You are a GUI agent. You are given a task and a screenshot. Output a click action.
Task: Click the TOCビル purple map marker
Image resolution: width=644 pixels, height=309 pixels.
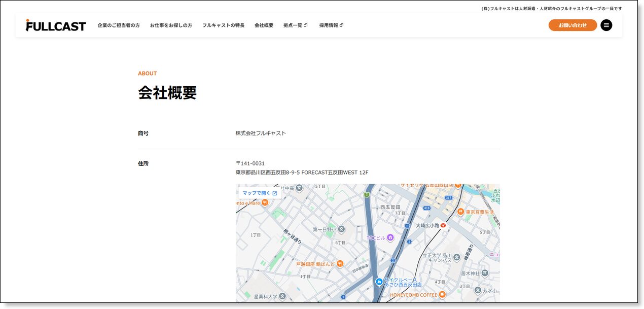pos(390,237)
